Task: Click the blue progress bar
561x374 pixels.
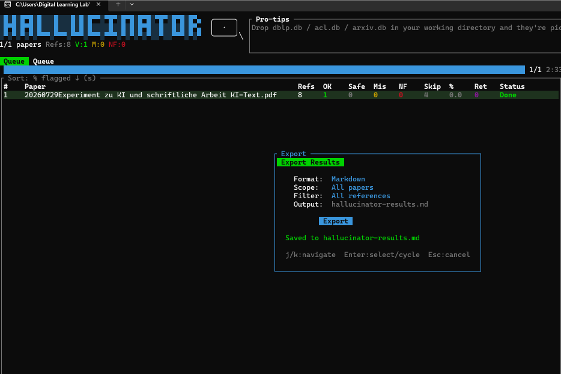Action: [264, 69]
